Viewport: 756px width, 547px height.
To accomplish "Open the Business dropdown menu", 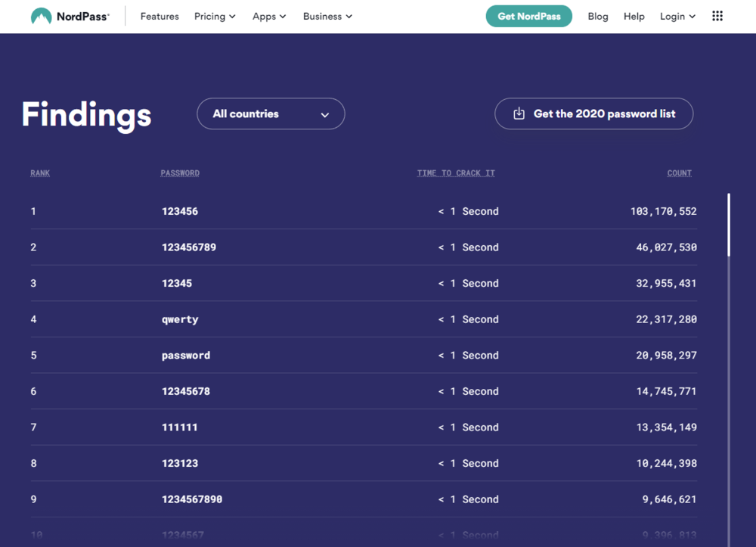I will (327, 16).
